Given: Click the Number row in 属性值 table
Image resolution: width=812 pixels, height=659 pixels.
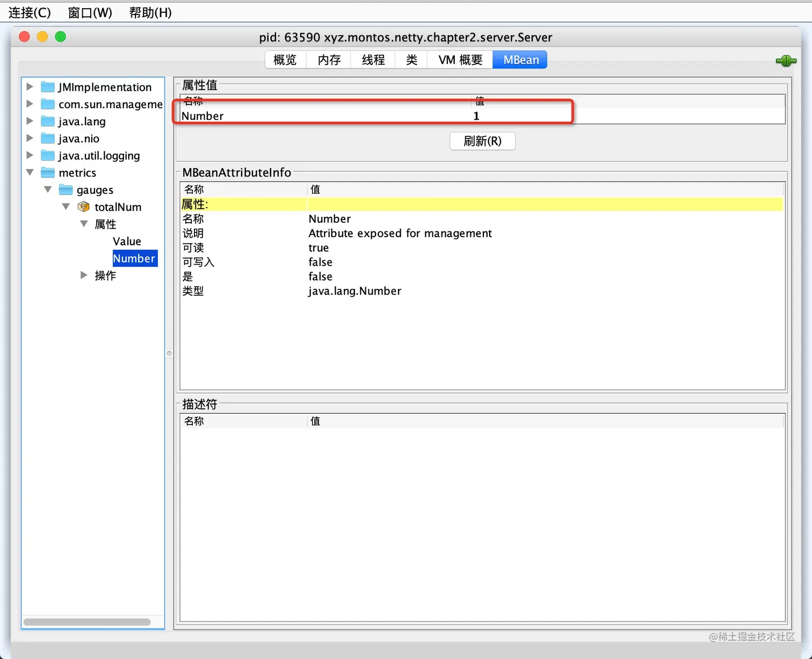Looking at the screenshot, I should (482, 116).
